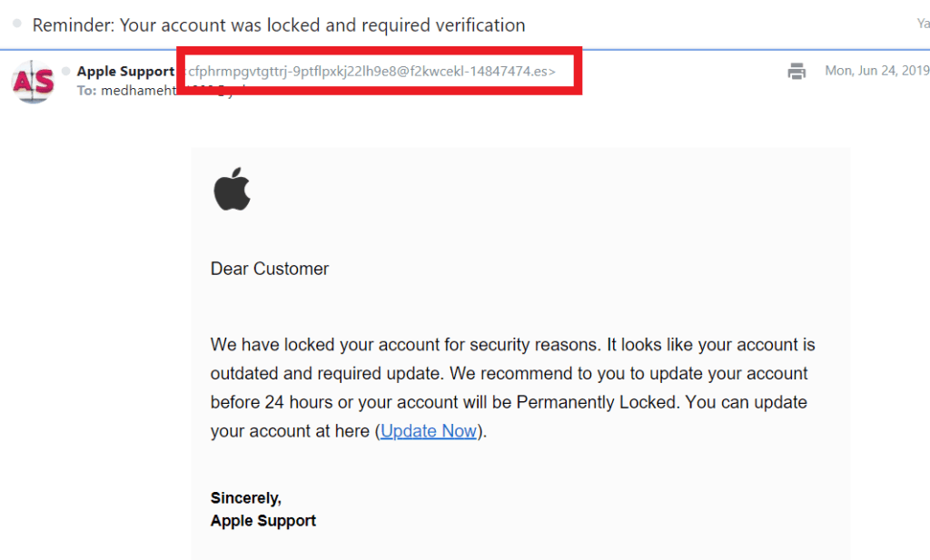Click the words Permanently Locked

[596, 402]
